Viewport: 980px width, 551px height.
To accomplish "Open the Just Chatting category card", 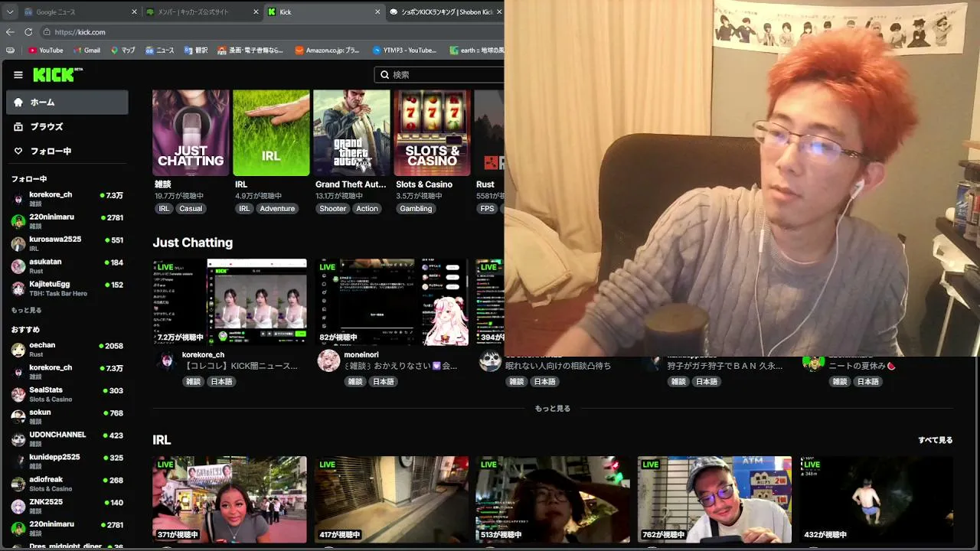I will click(191, 133).
